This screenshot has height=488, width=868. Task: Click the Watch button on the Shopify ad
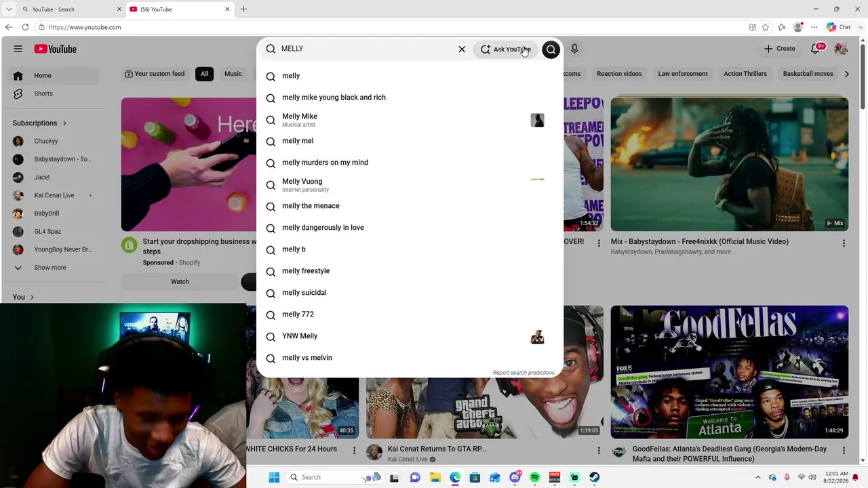180,282
